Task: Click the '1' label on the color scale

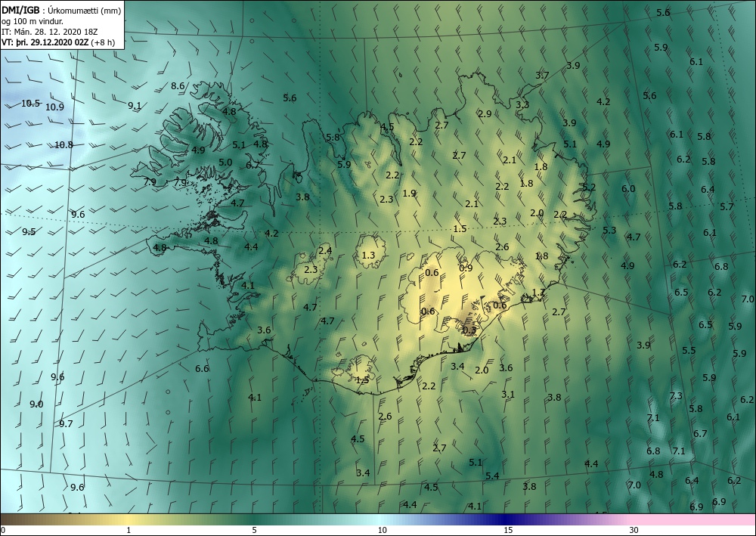Action: click(x=129, y=530)
